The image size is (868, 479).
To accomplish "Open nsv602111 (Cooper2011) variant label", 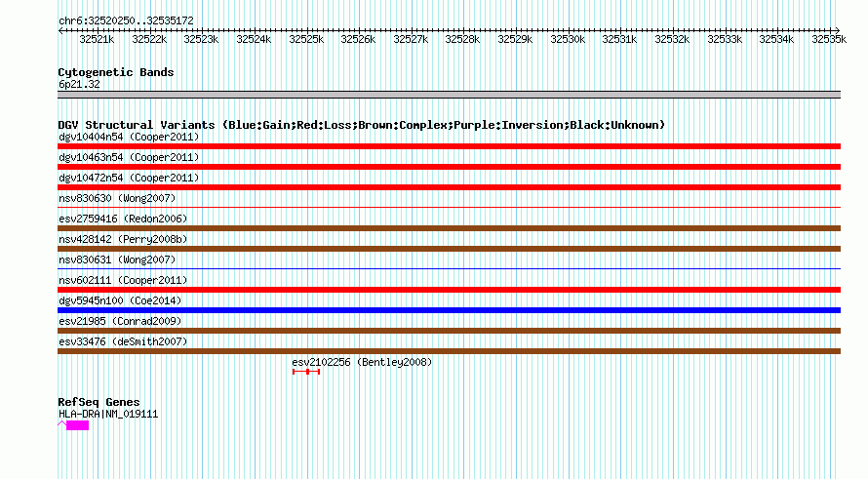I will click(x=123, y=280).
